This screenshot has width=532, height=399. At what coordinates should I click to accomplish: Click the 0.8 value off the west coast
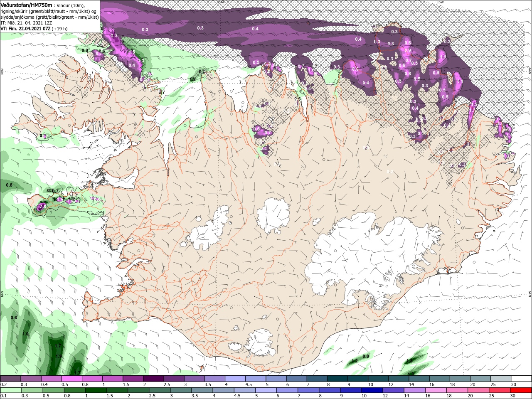[9, 185]
